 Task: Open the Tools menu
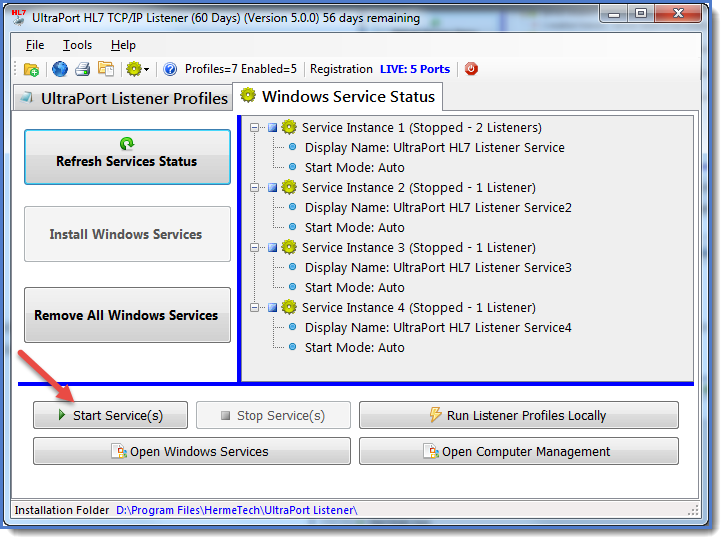coord(77,45)
